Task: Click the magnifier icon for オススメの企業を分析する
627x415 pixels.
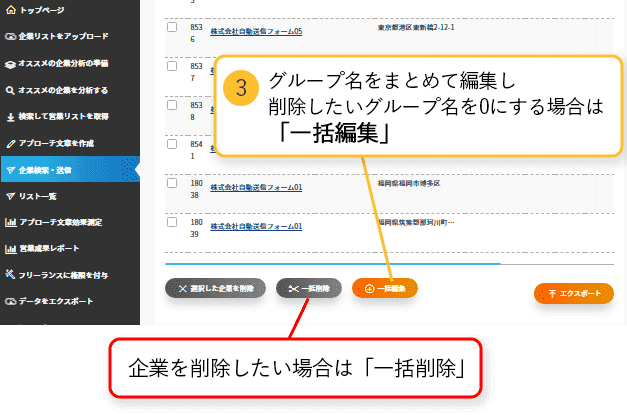Action: [10, 90]
